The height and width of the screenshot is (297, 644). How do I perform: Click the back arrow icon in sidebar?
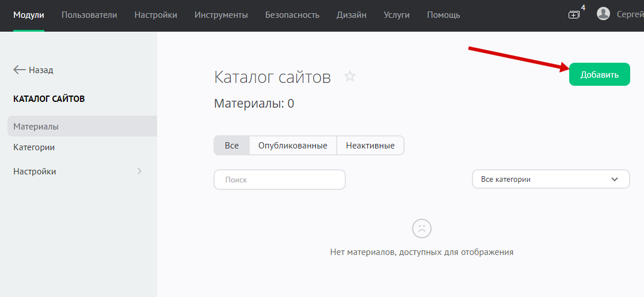(20, 70)
